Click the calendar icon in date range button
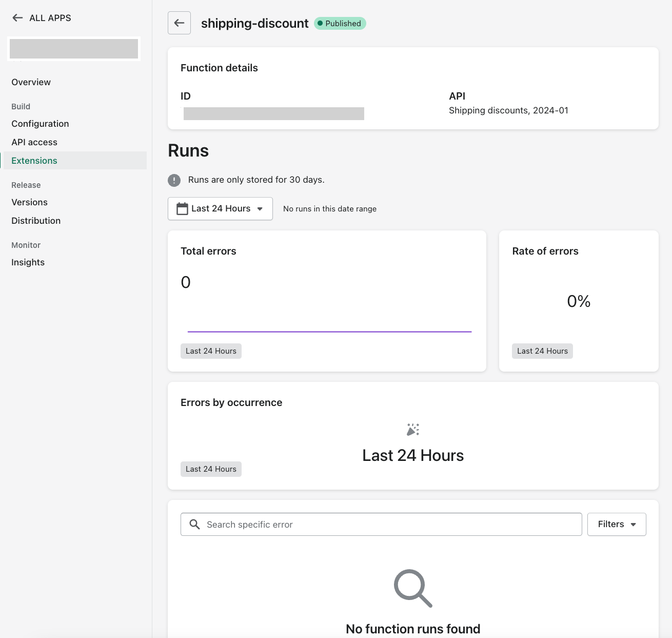 (182, 209)
